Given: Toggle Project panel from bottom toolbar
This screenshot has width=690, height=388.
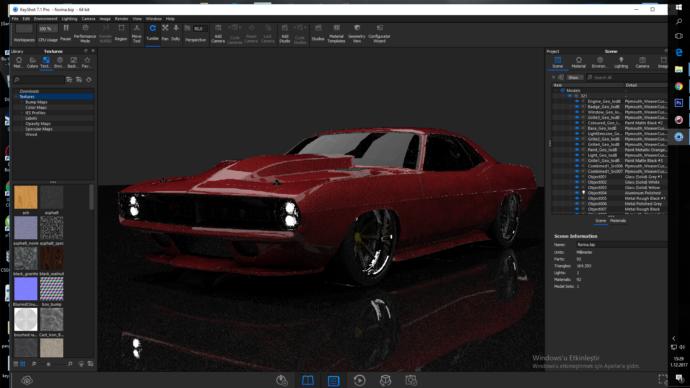Looking at the screenshot, I should pos(334,381).
